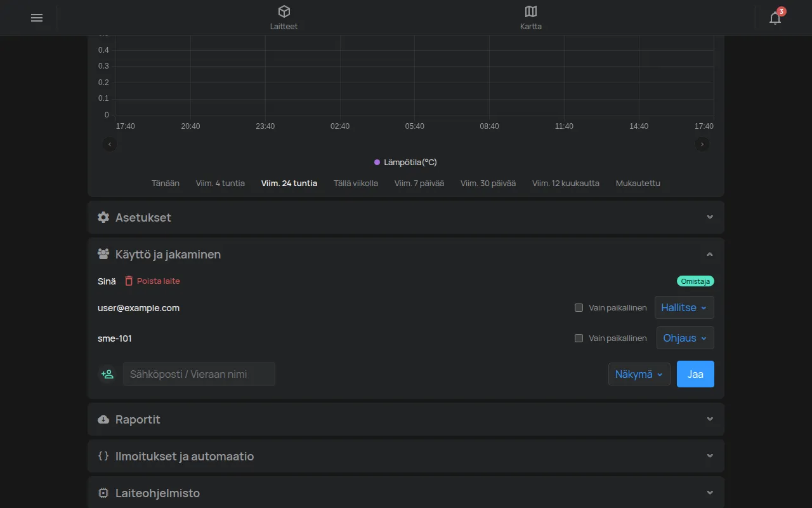This screenshot has height=508, width=812.
Task: Select Viim. 12 kuukautta range
Action: coord(566,184)
